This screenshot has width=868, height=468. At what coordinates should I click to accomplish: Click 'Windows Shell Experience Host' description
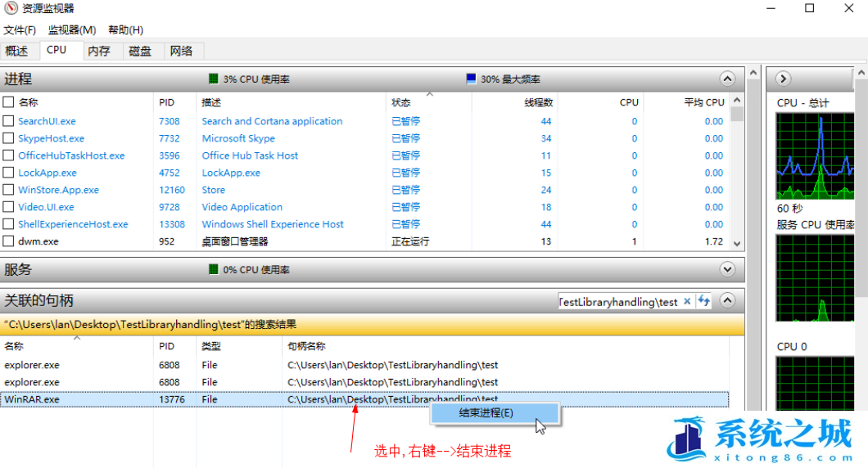(x=273, y=224)
